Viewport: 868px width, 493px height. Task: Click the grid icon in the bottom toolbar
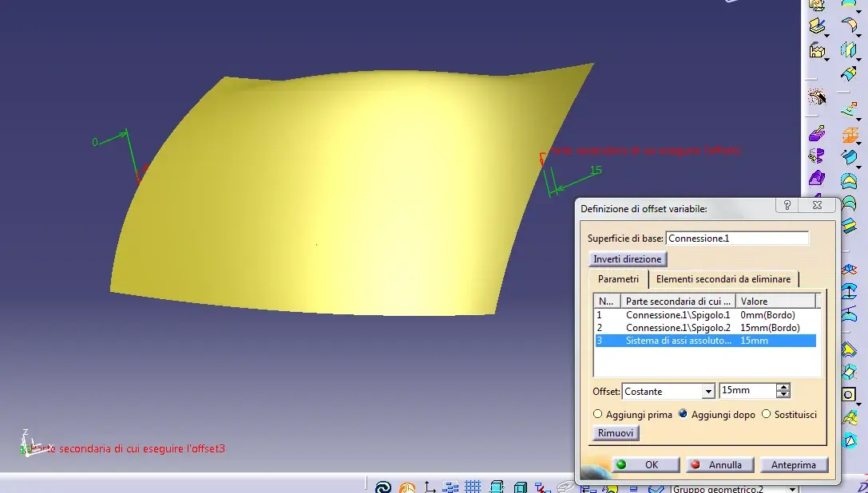pyautogui.click(x=473, y=486)
